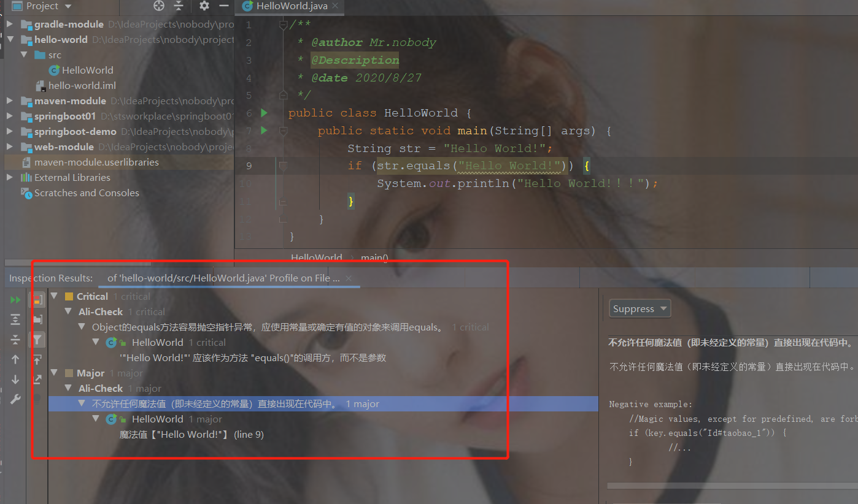Click horizontal scrollbar in description pane
The image size is (858, 504).
point(732,485)
